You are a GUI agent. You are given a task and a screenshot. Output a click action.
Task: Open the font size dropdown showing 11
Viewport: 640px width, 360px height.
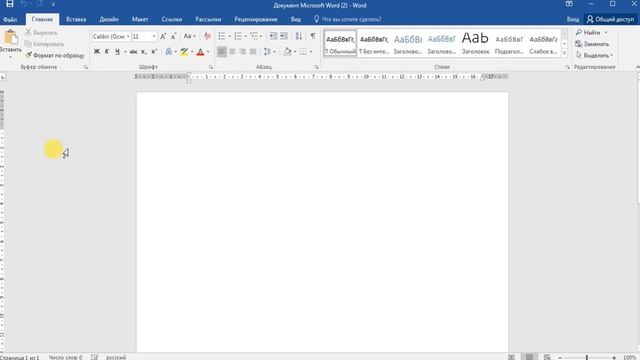[x=154, y=36]
